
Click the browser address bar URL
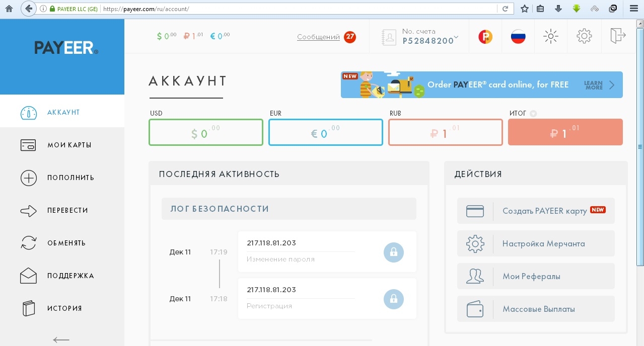pyautogui.click(x=299, y=9)
